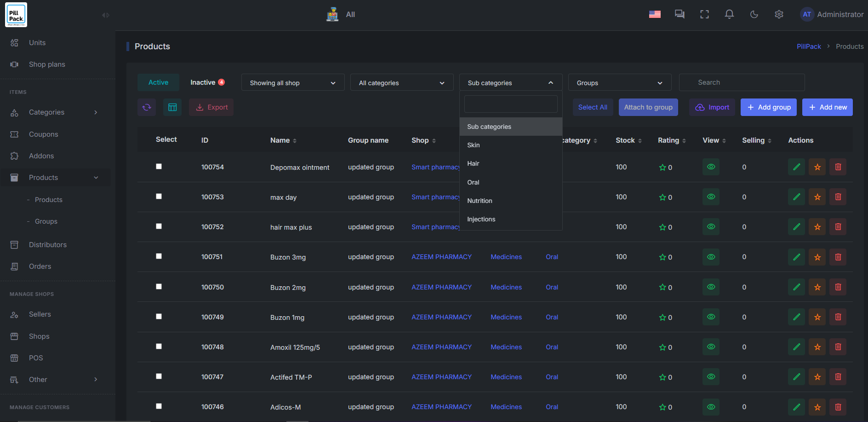Click the star icon for Buzon 3mg

click(817, 257)
